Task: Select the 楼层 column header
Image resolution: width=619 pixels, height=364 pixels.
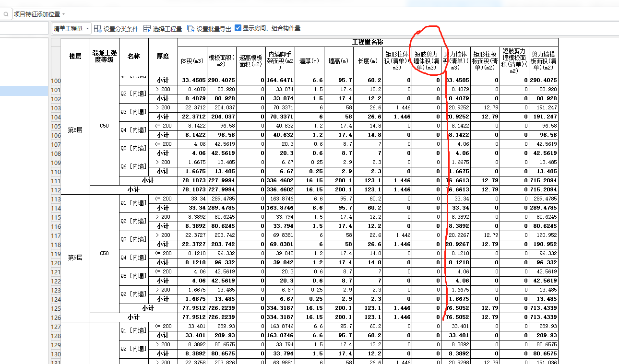Action: (75, 57)
